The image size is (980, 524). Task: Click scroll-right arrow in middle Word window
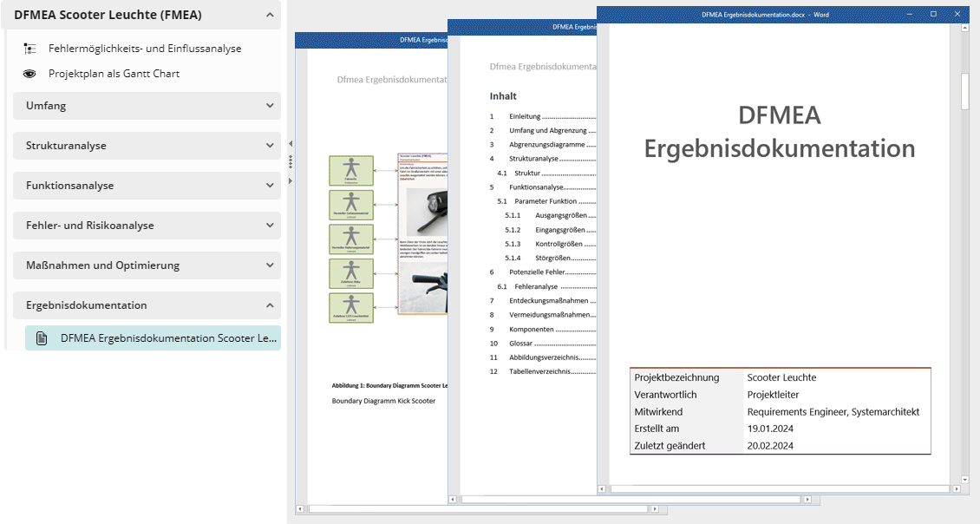[x=807, y=500]
